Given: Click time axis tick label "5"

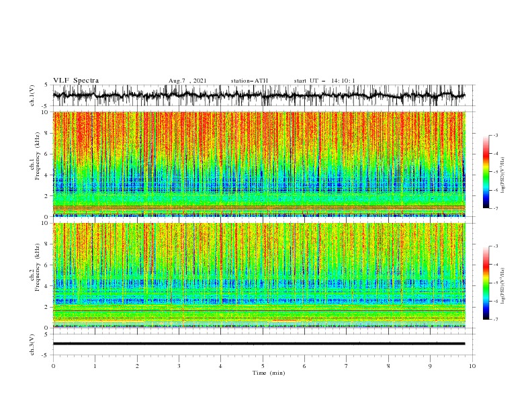Looking at the screenshot, I should coord(263,366).
